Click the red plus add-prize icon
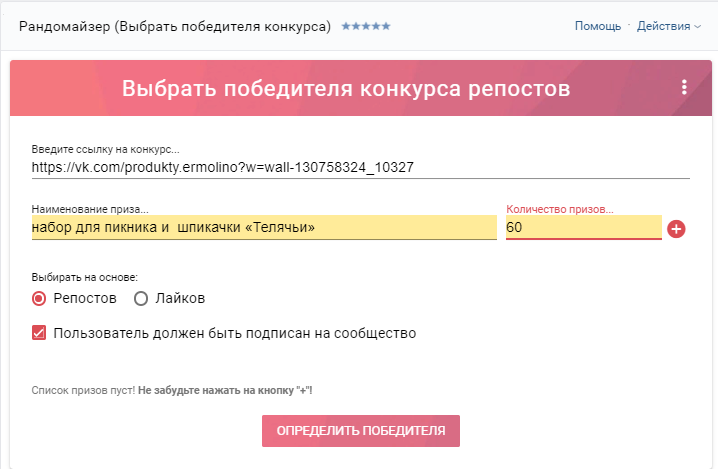The height and width of the screenshot is (469, 718). point(676,229)
